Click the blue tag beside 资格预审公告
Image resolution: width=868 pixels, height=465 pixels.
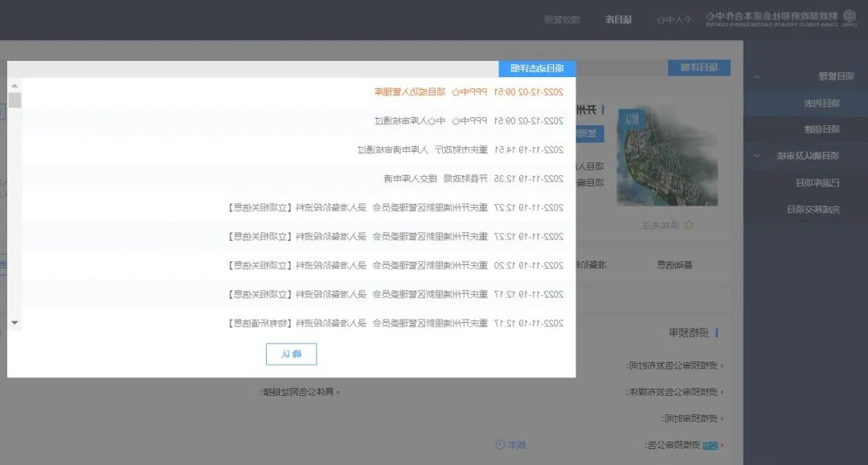(710, 445)
